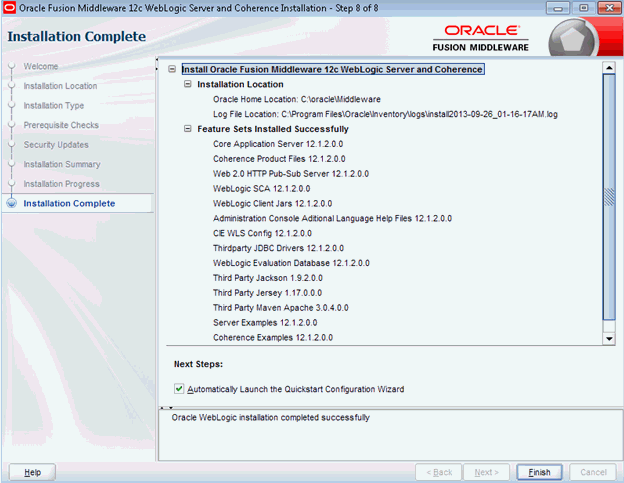Select WebLogic Client Jars 12.1.2.0.0 row

pyautogui.click(x=272, y=203)
